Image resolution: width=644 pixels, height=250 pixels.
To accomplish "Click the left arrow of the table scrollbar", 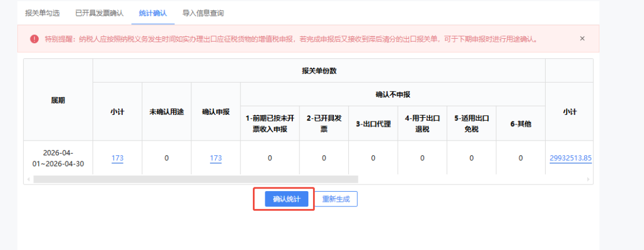I will [29, 180].
